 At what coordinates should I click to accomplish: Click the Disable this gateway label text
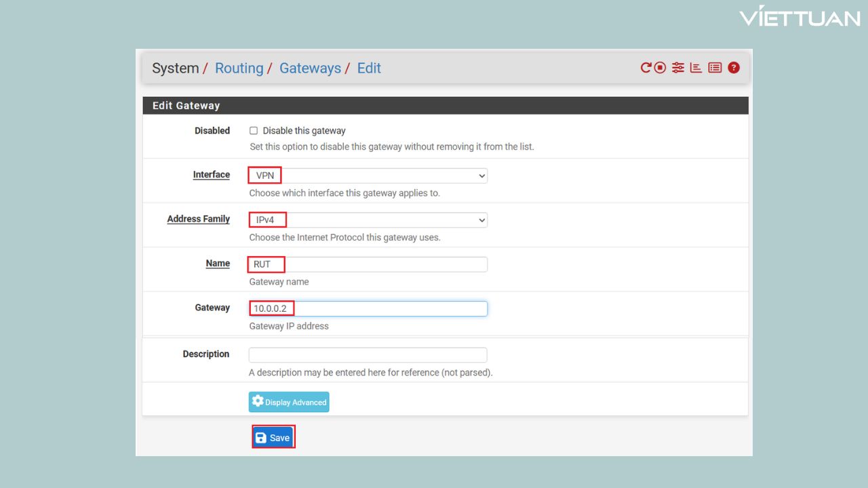coord(304,131)
